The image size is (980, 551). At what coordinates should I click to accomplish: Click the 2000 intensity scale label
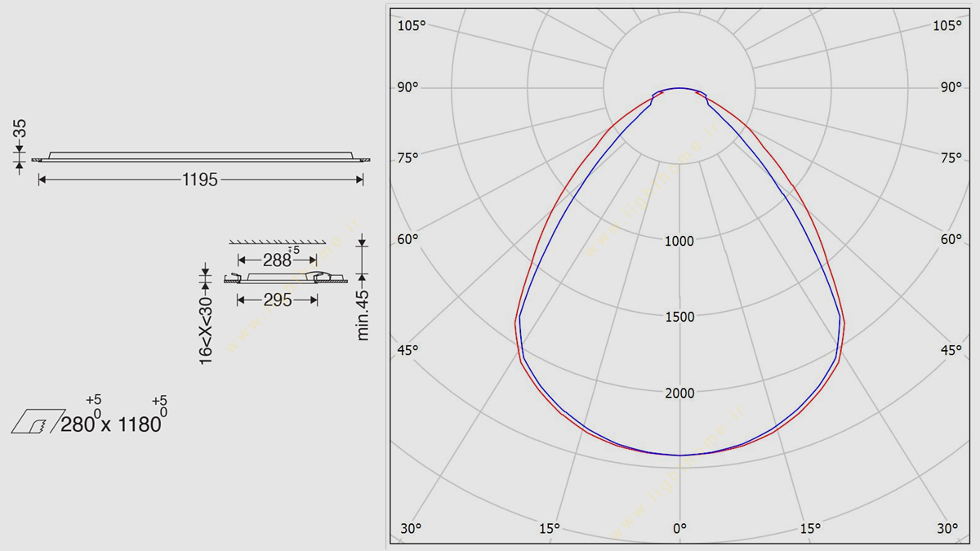coord(679,393)
